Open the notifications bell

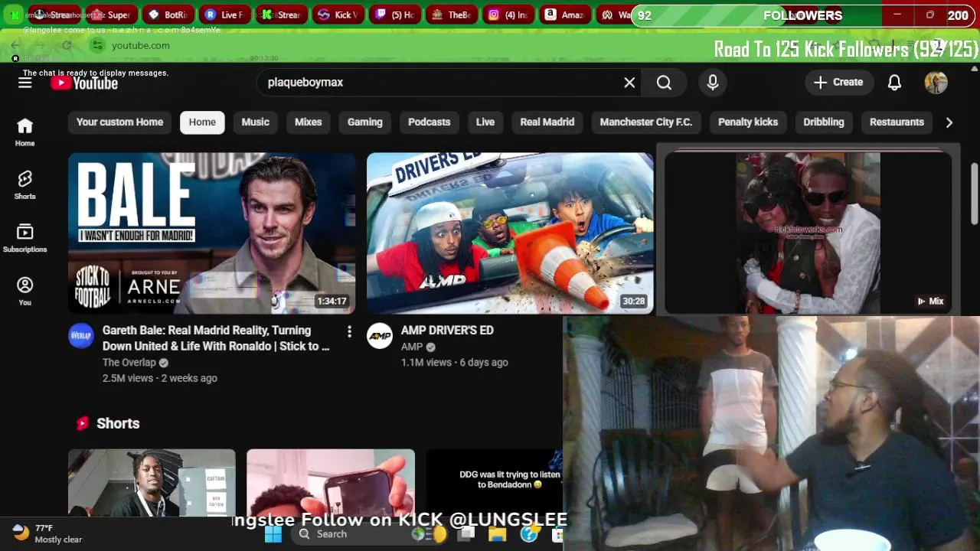click(894, 83)
